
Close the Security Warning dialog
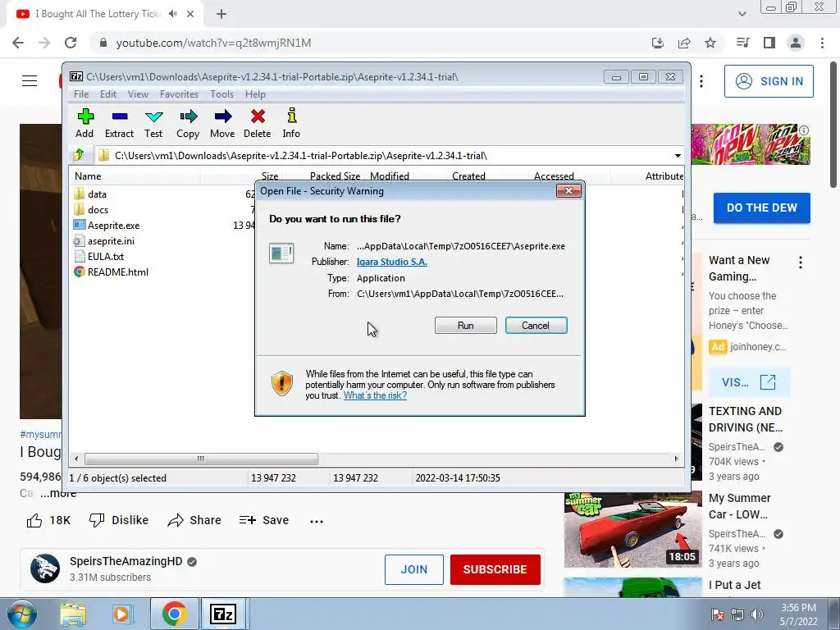pyautogui.click(x=568, y=190)
